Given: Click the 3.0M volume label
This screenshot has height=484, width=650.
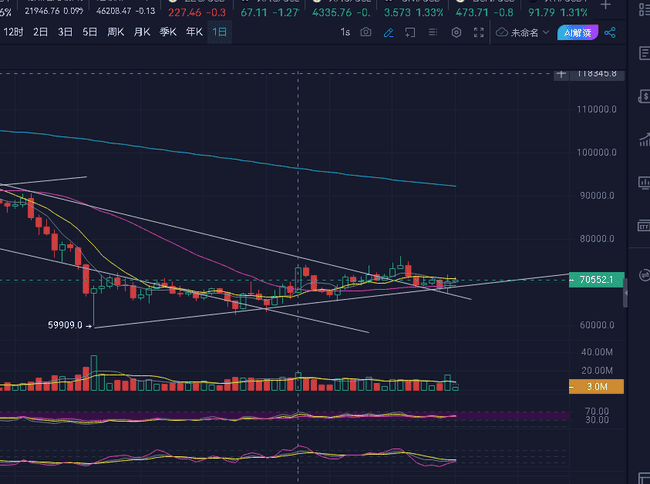Looking at the screenshot, I should pyautogui.click(x=595, y=386).
